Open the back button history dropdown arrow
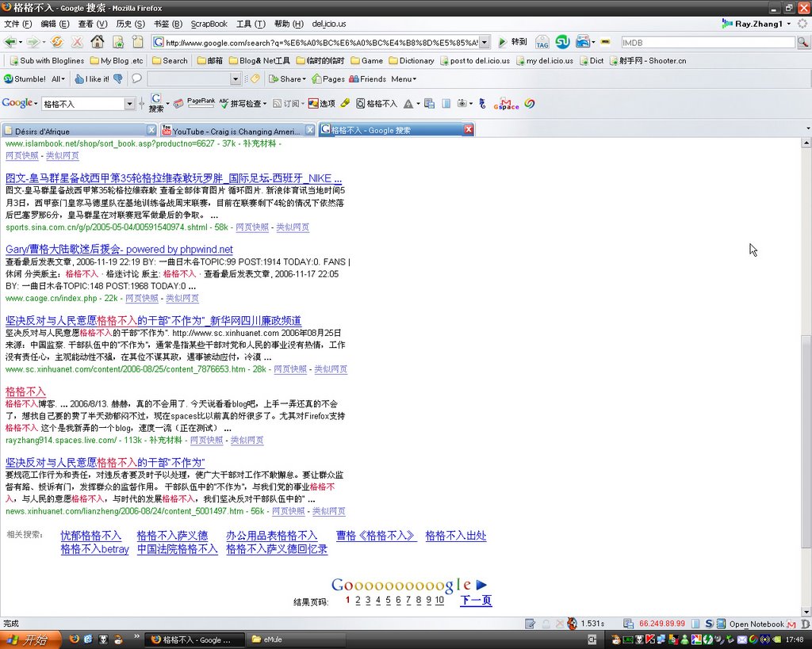This screenshot has height=649, width=812. tap(20, 43)
